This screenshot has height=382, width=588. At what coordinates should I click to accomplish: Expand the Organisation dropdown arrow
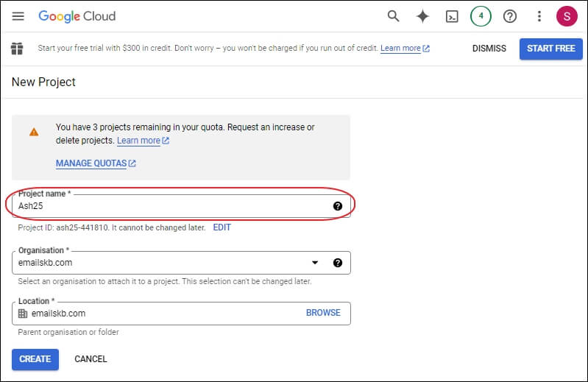pyautogui.click(x=315, y=263)
